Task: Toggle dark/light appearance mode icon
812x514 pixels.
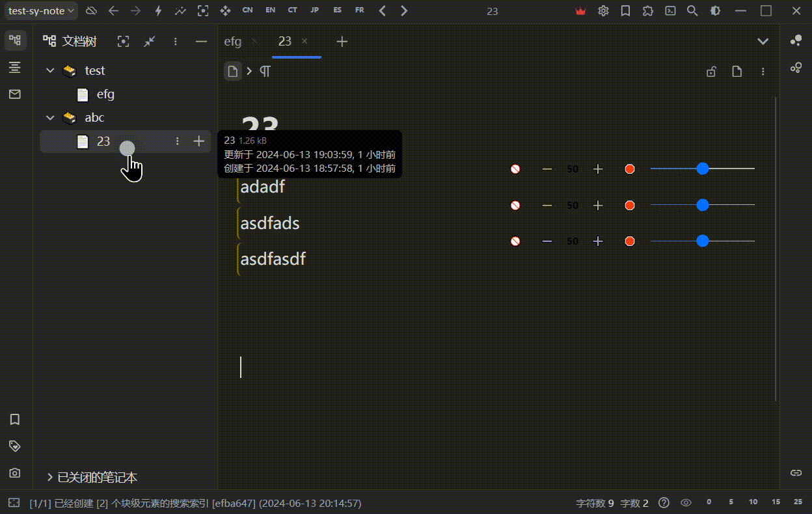Action: pyautogui.click(x=715, y=11)
